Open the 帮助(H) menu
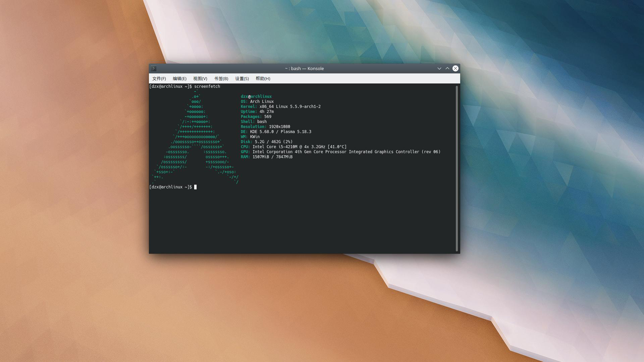Screen dimensions: 644x362 (x=262, y=78)
